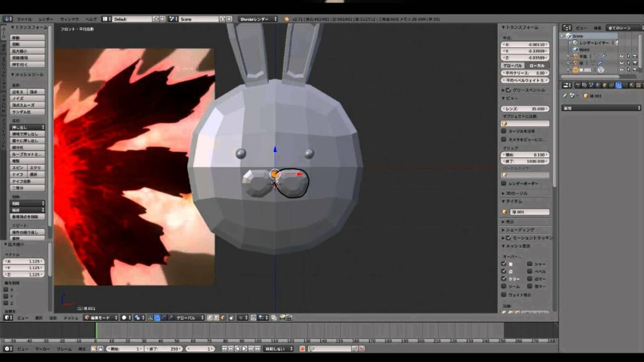The width and height of the screenshot is (644, 362).
Task: Open the Blenderレンダー engine dropdown
Action: (258, 19)
